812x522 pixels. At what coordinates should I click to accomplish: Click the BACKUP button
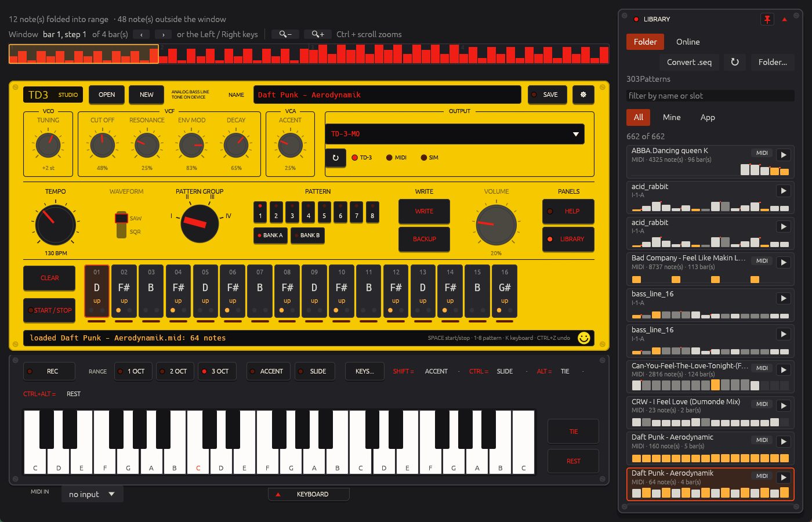424,239
